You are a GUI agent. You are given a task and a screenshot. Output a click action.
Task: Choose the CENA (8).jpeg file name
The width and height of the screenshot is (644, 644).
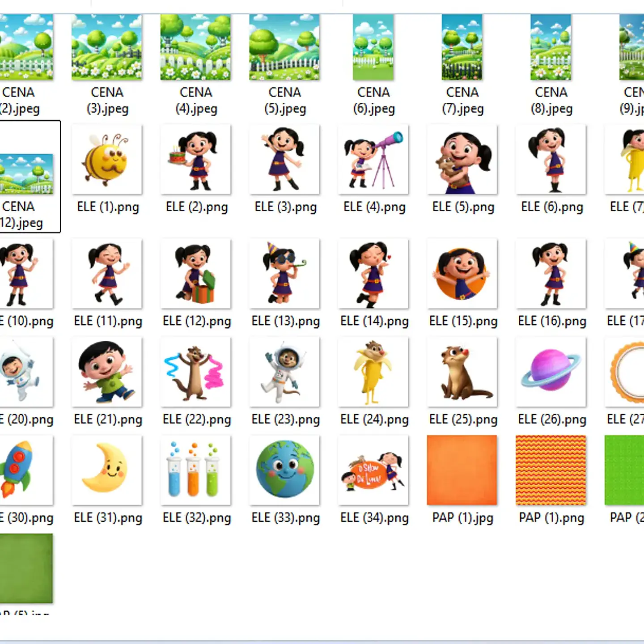point(551,101)
